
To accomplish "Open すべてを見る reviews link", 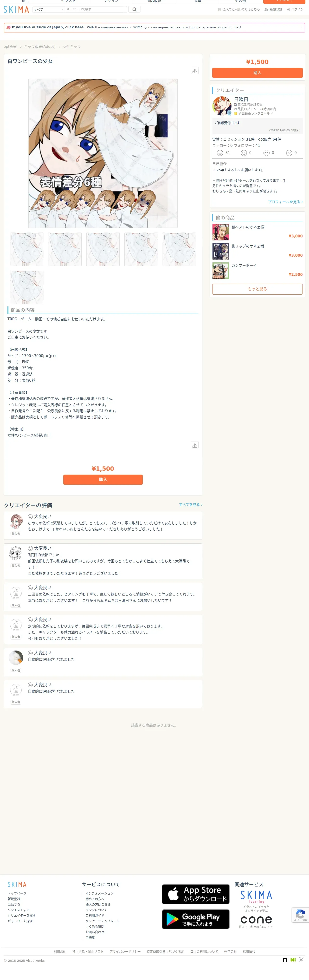I will coord(191,504).
